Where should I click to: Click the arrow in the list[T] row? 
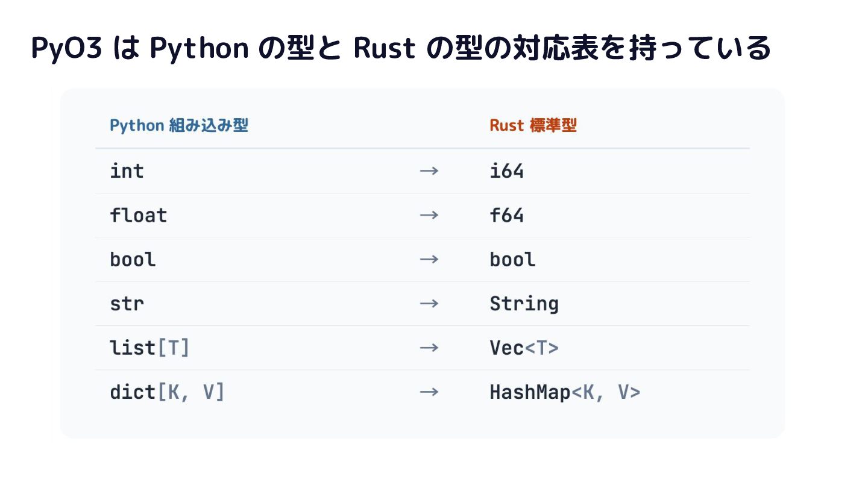tap(429, 348)
